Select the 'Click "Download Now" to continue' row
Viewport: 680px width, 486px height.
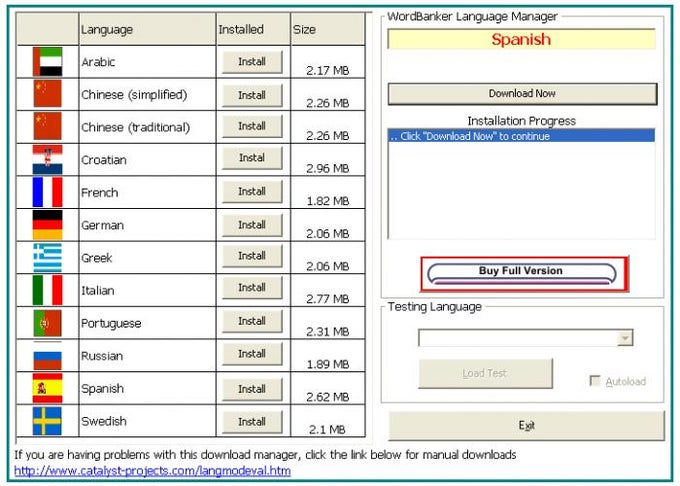521,136
